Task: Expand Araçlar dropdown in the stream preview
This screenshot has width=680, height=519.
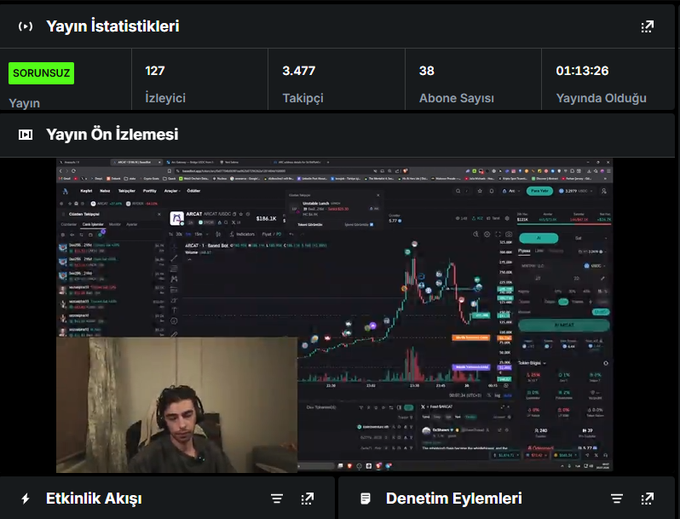Action: click(172, 191)
